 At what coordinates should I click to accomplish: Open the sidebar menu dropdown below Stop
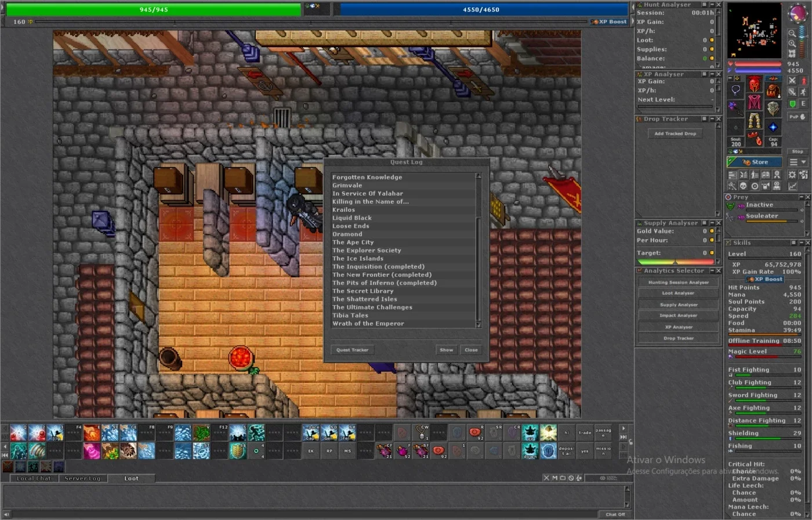797,162
